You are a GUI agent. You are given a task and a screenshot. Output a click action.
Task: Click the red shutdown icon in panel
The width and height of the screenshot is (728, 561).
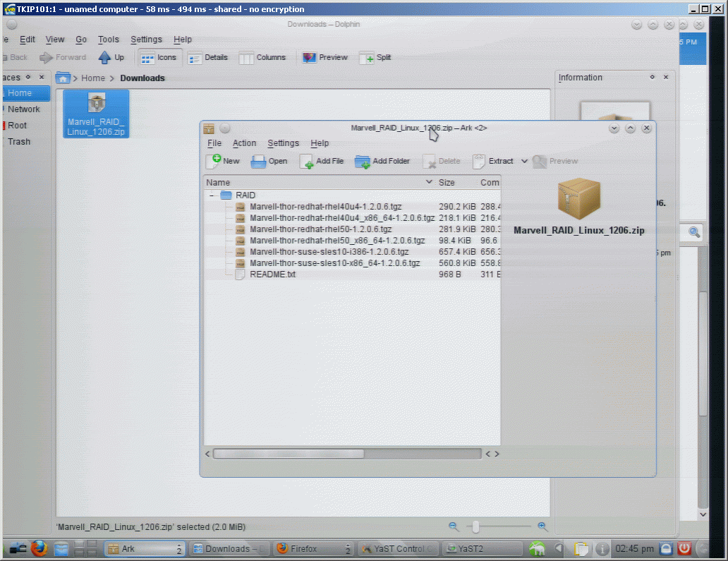pyautogui.click(x=684, y=549)
